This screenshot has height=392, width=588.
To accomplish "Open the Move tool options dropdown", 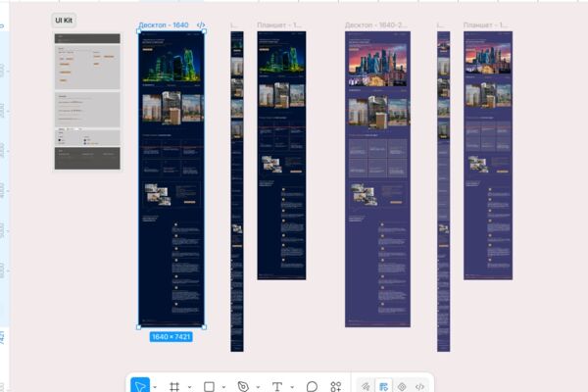I will point(155,387).
